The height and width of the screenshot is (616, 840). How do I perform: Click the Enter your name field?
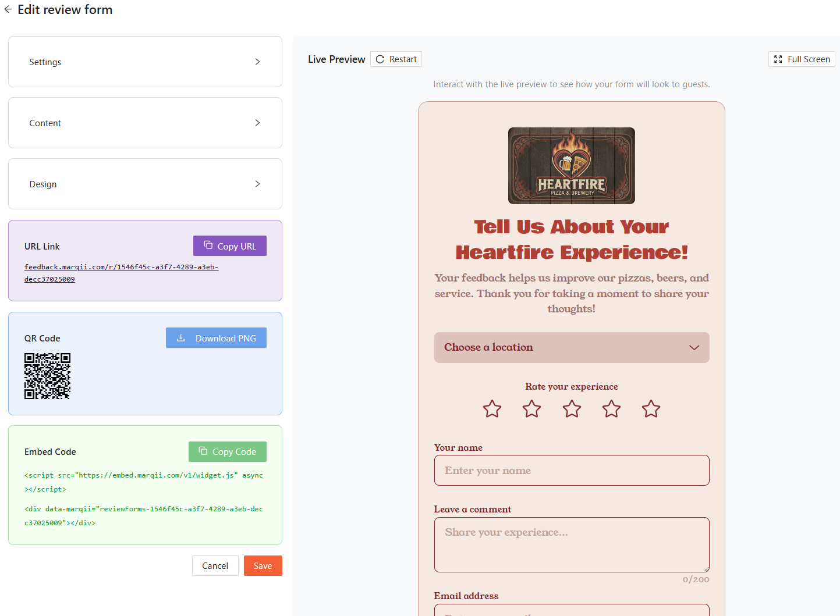(x=572, y=470)
